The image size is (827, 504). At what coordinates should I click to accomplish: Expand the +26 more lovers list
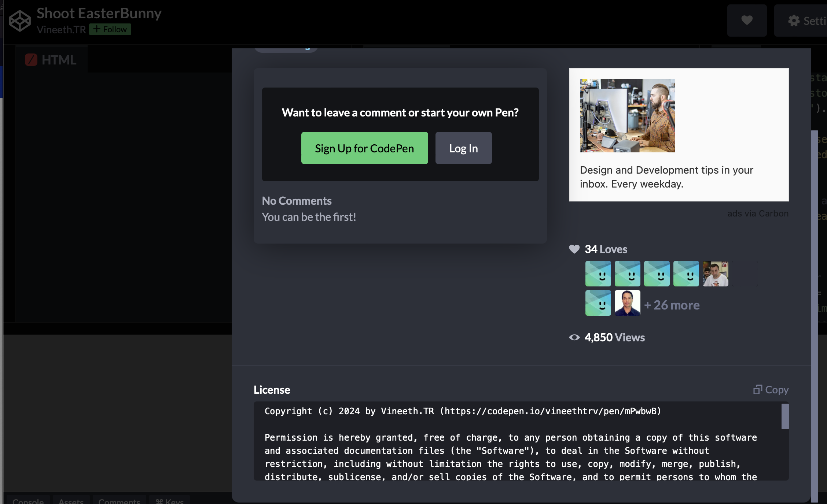(x=672, y=305)
